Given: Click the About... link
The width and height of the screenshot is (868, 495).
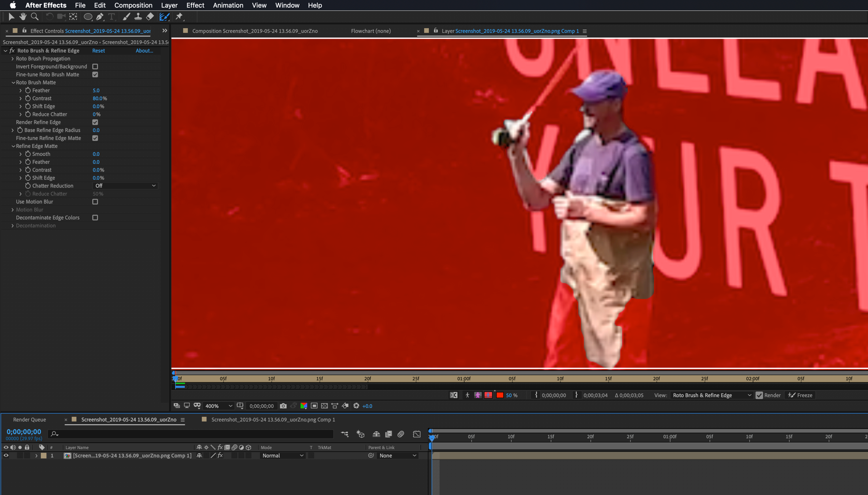Looking at the screenshot, I should pyautogui.click(x=144, y=51).
